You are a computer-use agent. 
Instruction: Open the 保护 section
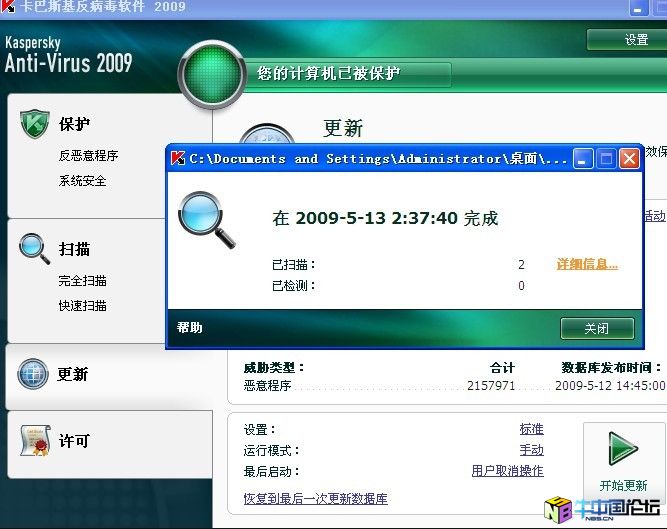click(x=74, y=124)
